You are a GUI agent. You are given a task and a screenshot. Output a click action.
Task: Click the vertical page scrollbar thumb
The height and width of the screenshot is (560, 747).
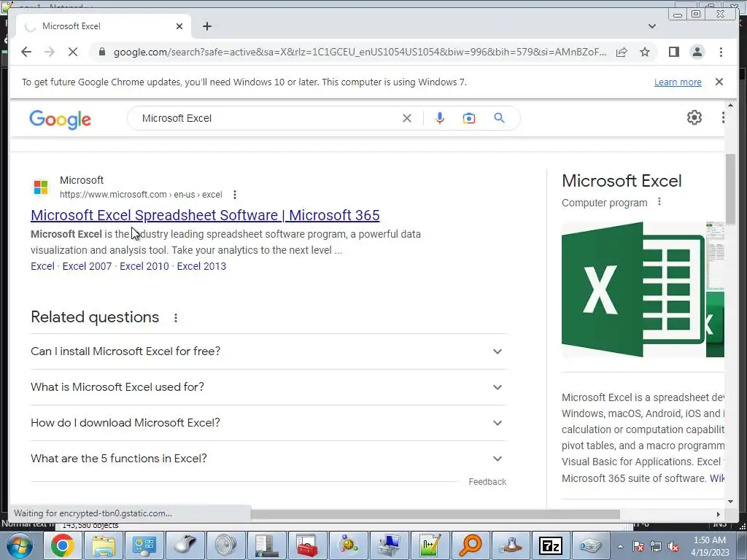pos(729,189)
